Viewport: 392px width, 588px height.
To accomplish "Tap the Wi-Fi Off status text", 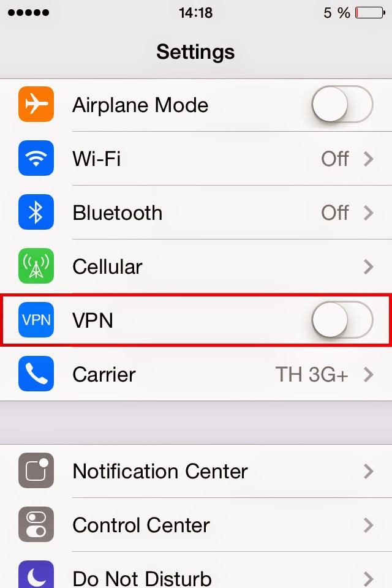I will tap(335, 159).
